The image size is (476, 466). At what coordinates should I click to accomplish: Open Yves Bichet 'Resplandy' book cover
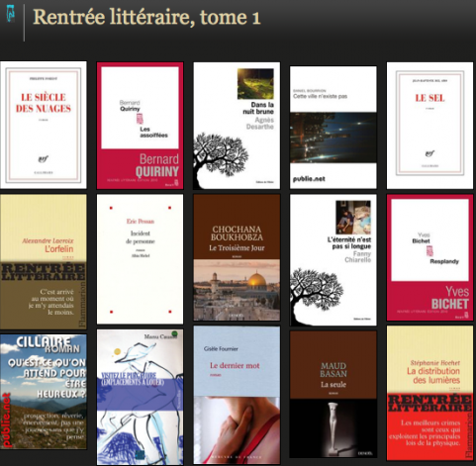pyautogui.click(x=429, y=257)
